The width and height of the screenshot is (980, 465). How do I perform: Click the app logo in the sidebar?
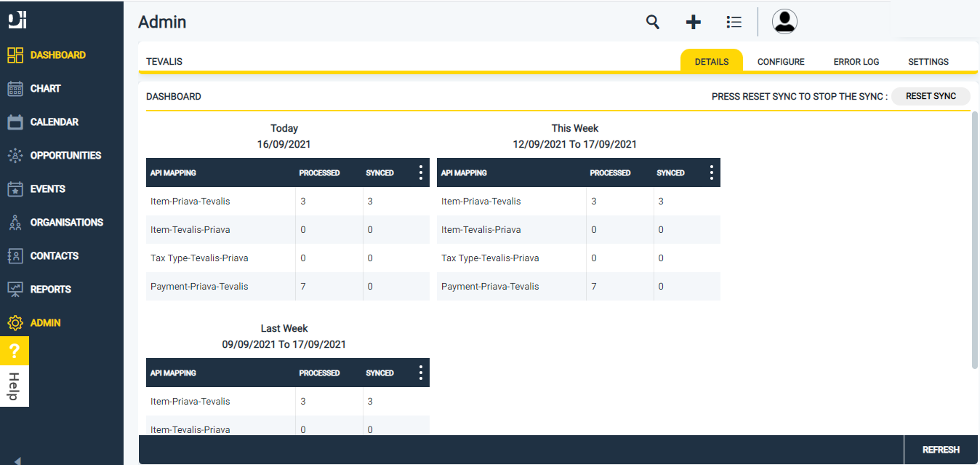click(17, 20)
